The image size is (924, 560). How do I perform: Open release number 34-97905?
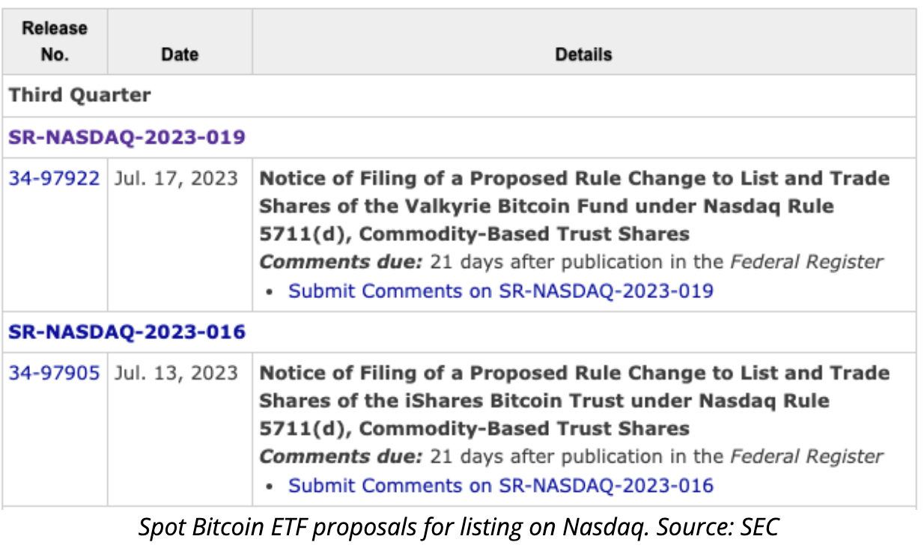click(54, 373)
